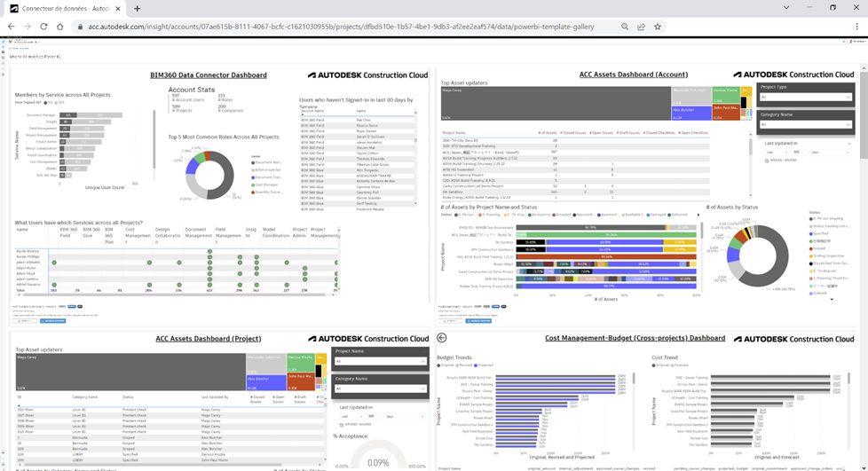Click Taylor Clifton in users table
The image size is (868, 471).
[x=366, y=153]
